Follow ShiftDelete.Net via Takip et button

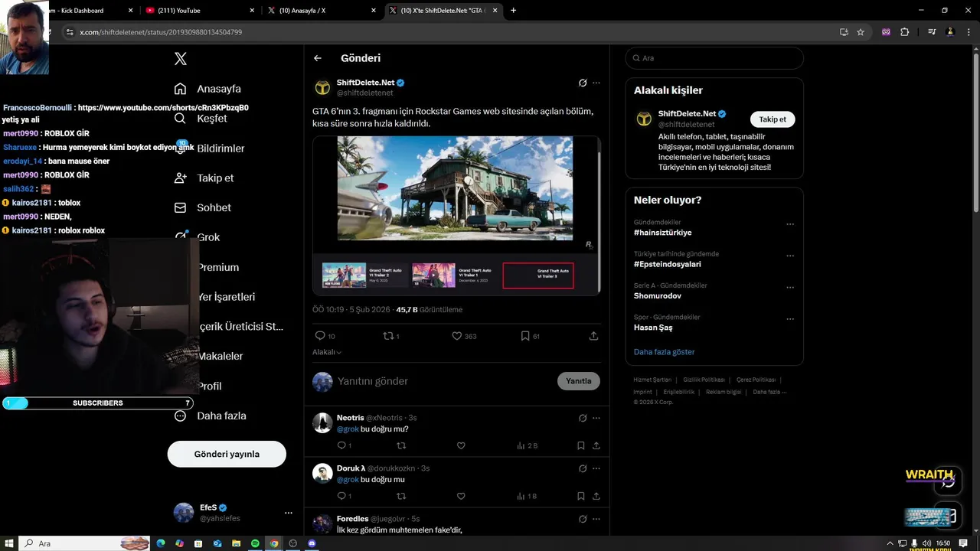(x=773, y=119)
